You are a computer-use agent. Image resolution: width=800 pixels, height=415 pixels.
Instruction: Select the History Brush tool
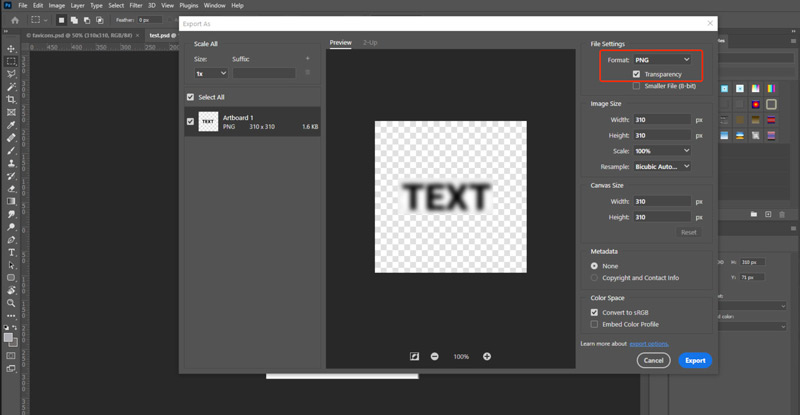[x=11, y=176]
